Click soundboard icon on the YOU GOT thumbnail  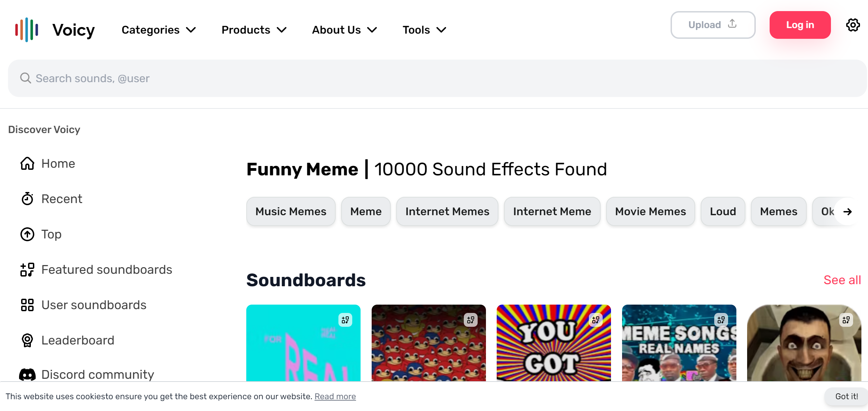[595, 320]
